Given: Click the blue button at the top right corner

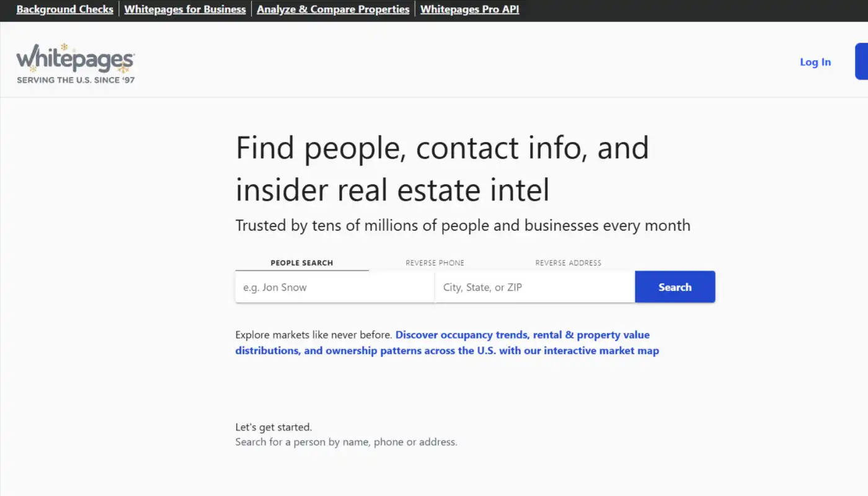Looking at the screenshot, I should point(864,61).
